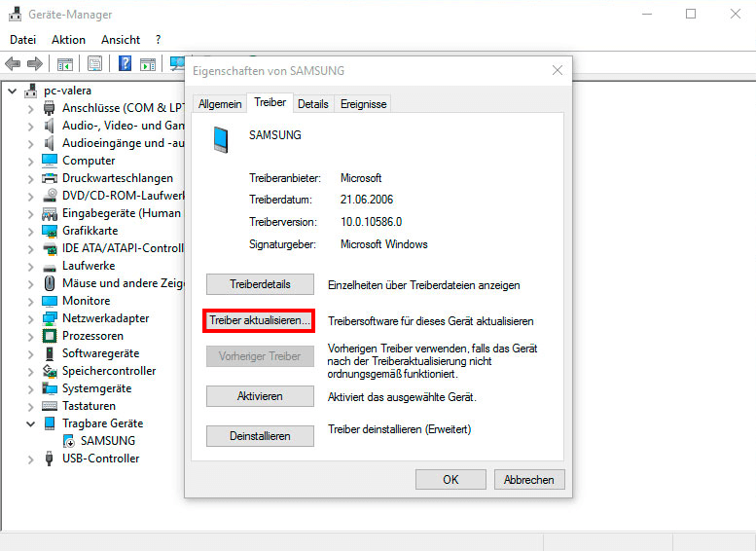The image size is (756, 551).
Task: Switch to the Ereignisse tab
Action: point(363,104)
